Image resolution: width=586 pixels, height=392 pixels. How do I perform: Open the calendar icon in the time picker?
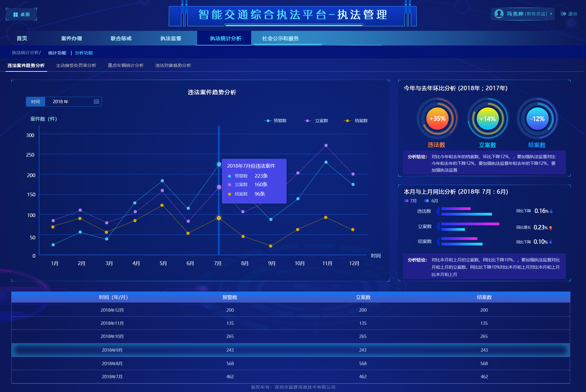point(96,101)
